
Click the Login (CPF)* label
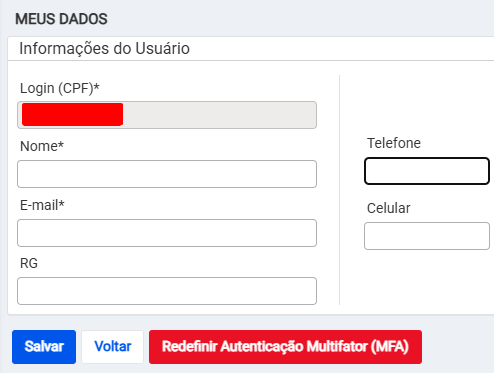[60, 88]
